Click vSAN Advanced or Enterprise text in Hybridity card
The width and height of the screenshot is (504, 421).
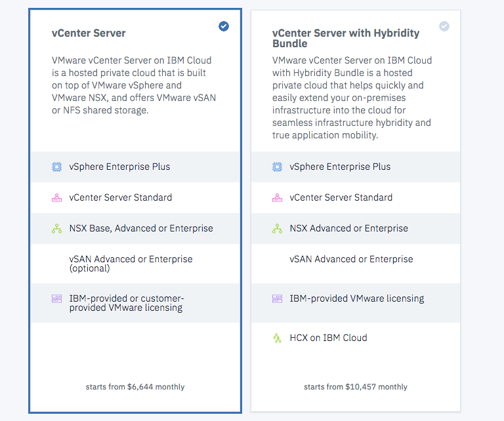pos(351,259)
